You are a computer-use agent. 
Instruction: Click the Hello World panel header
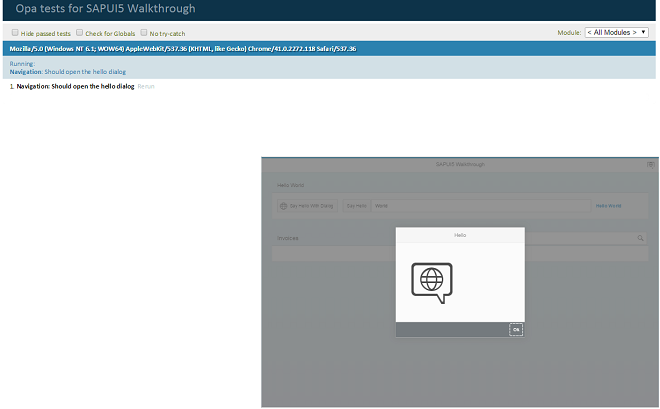[x=292, y=185]
